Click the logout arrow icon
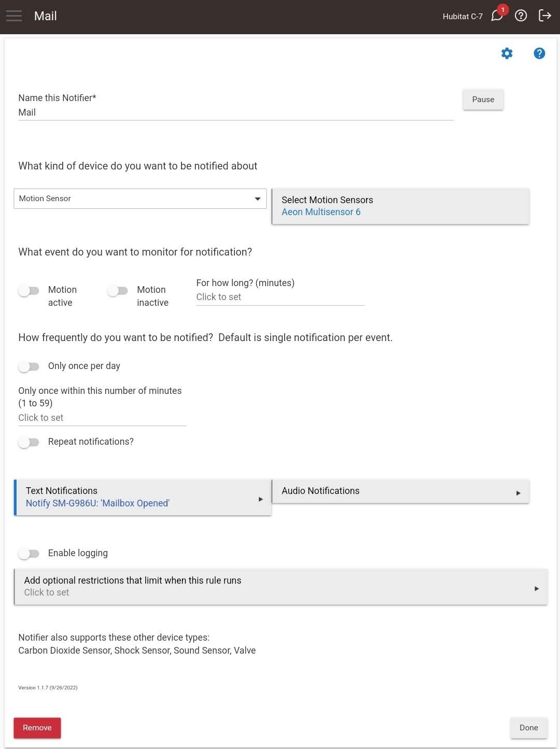Screen dimensions: 560x749 (544, 16)
